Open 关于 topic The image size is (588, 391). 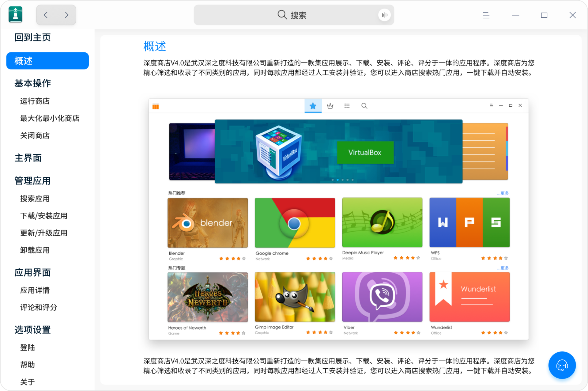tap(28, 382)
